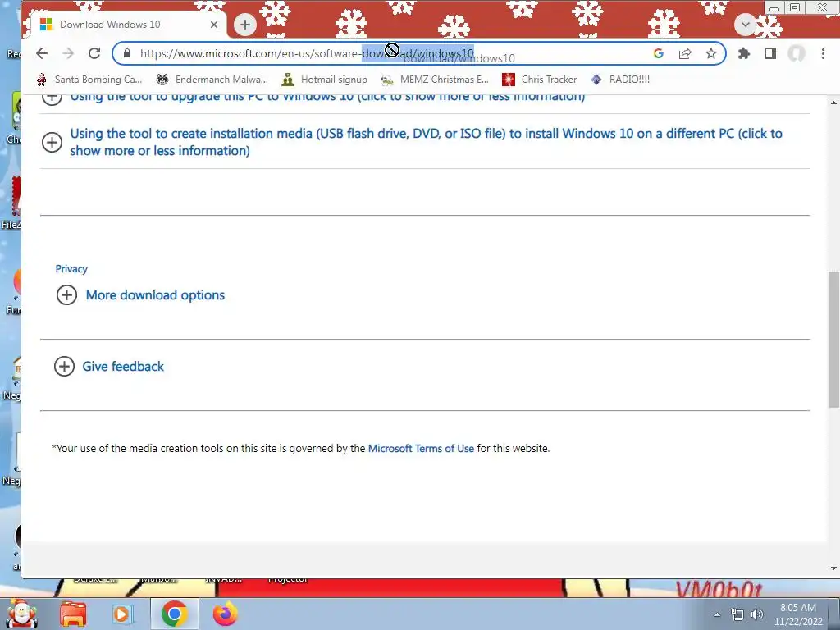Open volume speaker tray icon

click(x=757, y=614)
